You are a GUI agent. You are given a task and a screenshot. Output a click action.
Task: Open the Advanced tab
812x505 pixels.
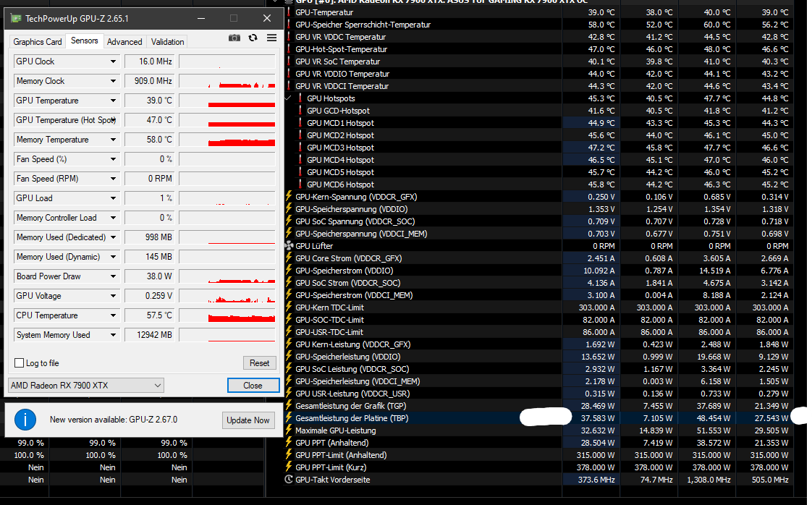[124, 42]
